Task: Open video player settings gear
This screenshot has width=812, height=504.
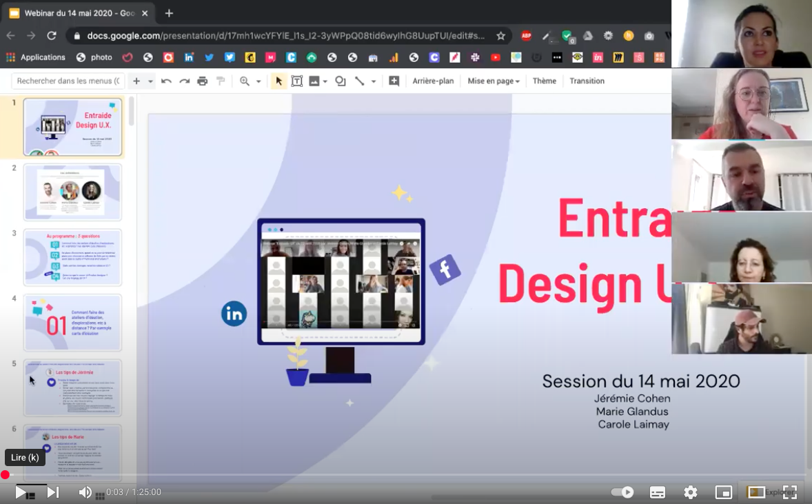Action: (x=690, y=492)
